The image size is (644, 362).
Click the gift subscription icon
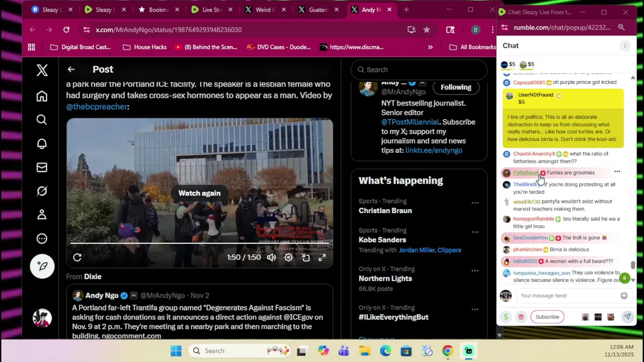click(x=521, y=317)
